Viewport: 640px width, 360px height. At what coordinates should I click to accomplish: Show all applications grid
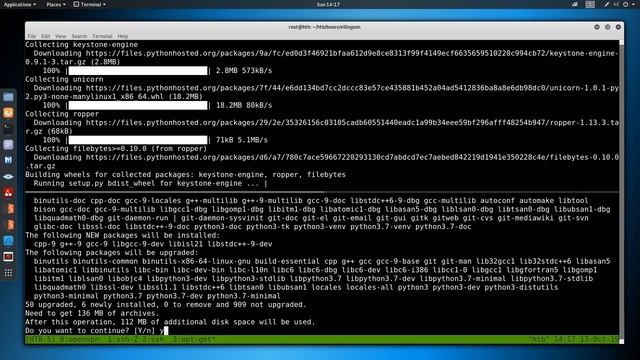pos(8,273)
